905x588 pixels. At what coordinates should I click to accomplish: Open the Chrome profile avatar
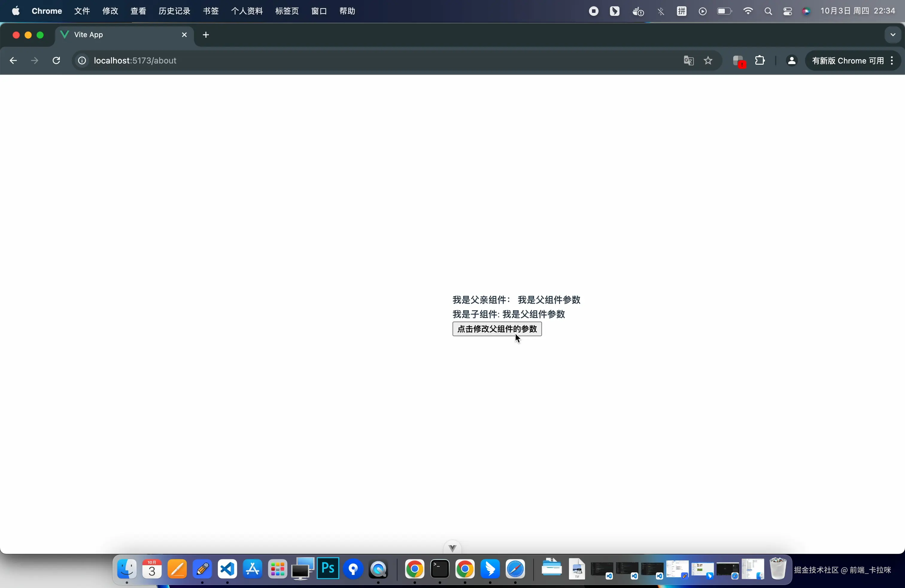[x=791, y=61]
